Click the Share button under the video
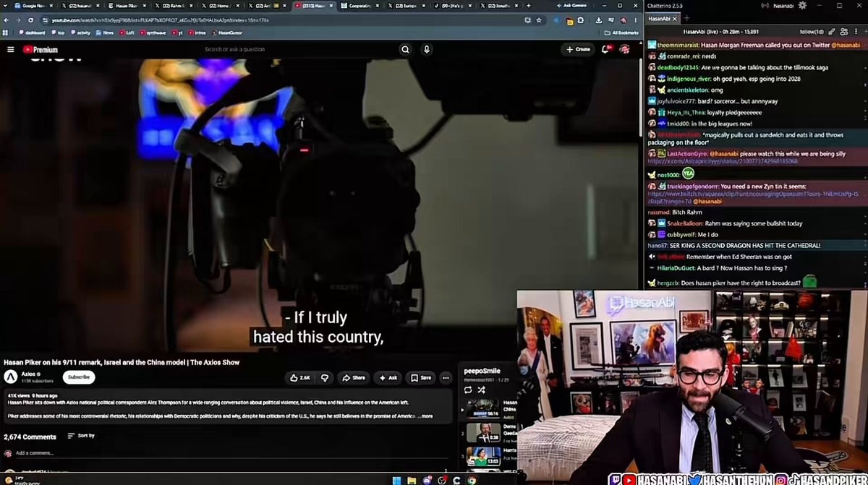Screen dimensions: 868x485 pyautogui.click(x=354, y=377)
